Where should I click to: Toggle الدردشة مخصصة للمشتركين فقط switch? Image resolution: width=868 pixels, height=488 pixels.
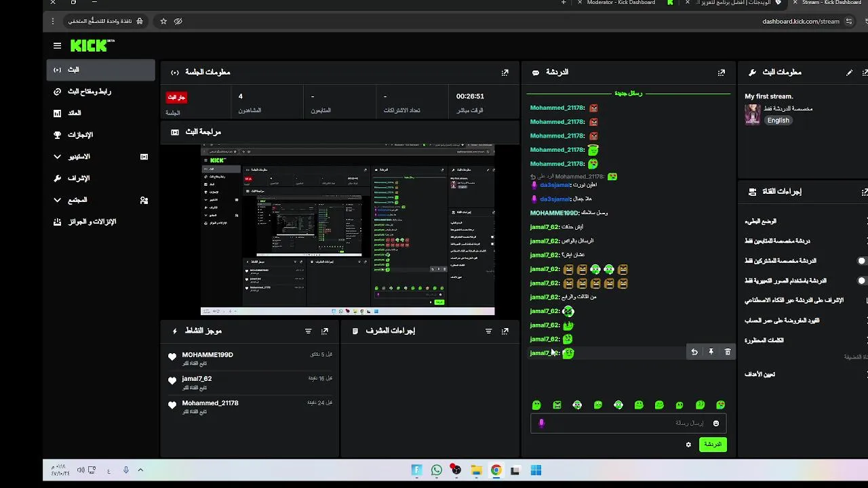(861, 261)
